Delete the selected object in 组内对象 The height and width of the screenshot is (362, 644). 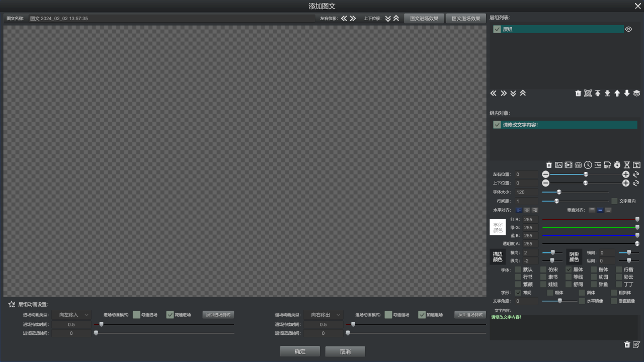pyautogui.click(x=549, y=165)
